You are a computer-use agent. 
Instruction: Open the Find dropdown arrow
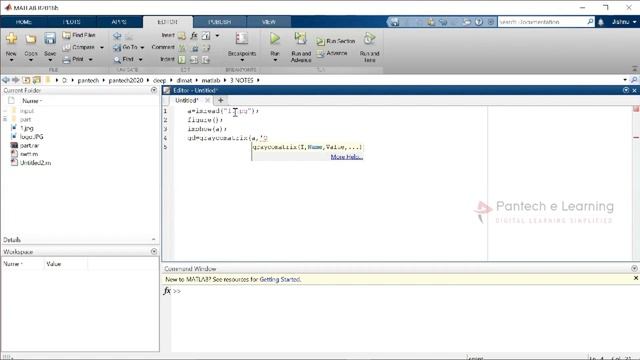[x=140, y=60]
